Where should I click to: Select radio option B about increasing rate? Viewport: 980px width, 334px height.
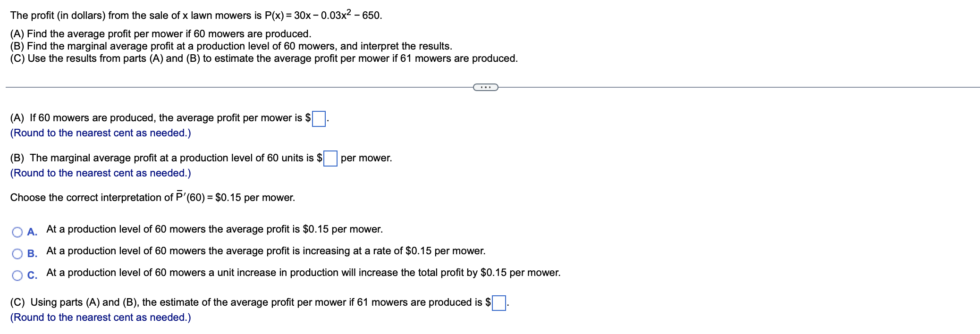(17, 253)
